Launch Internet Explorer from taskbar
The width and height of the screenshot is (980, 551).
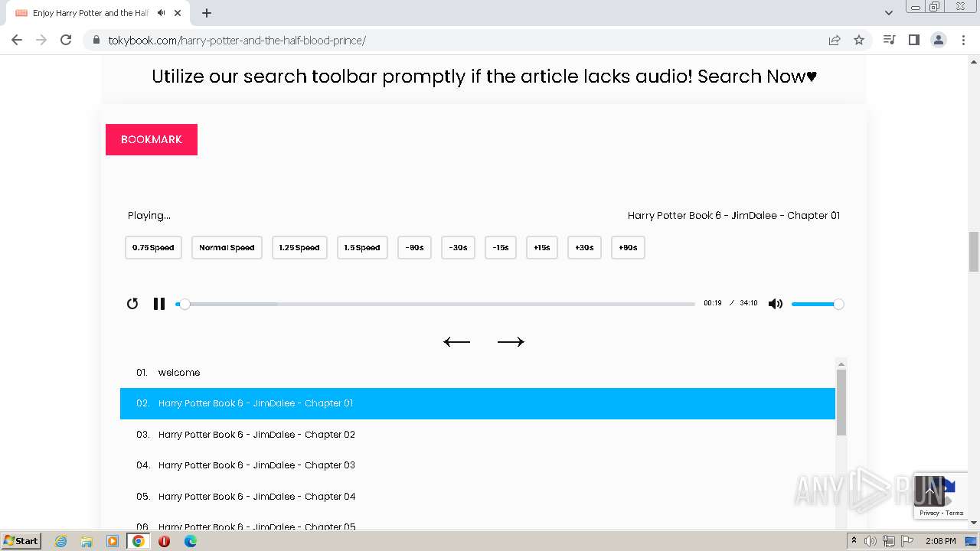pos(60,541)
